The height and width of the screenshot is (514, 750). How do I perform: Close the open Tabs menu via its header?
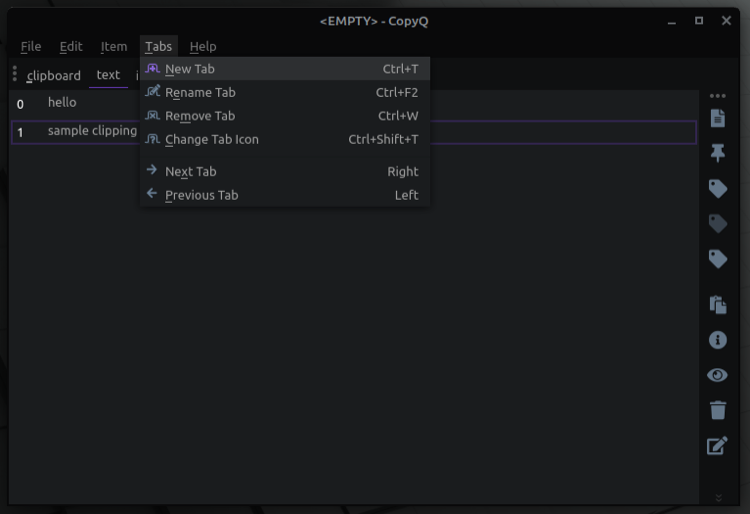158,46
